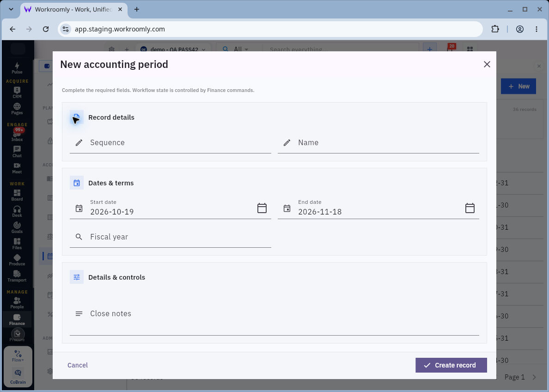Open Produce in the sidebar
549x392 pixels.
[x=17, y=260]
